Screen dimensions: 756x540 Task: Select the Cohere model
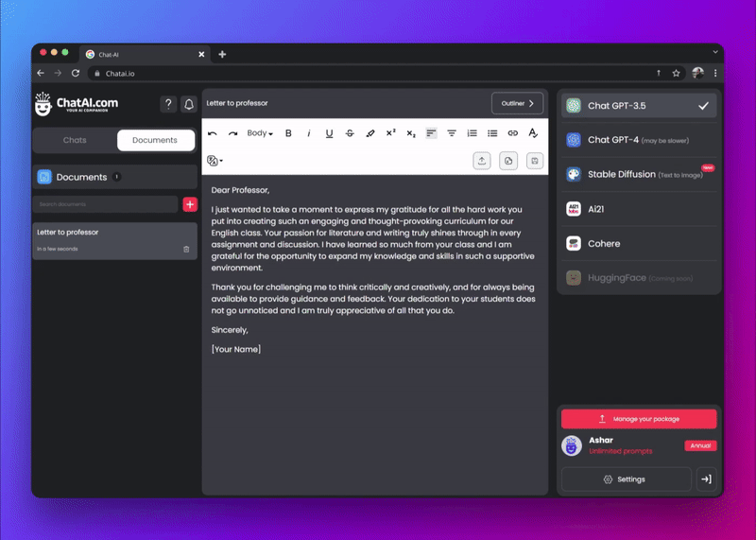(639, 244)
